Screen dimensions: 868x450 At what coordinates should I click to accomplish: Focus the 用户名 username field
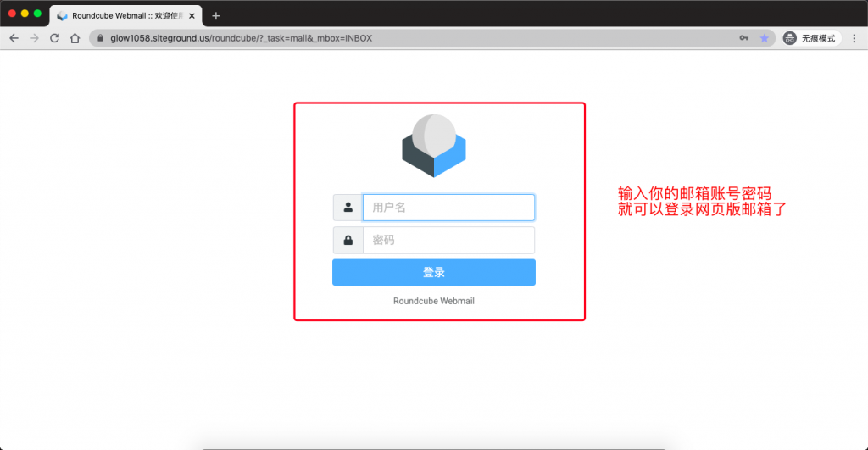[449, 208]
